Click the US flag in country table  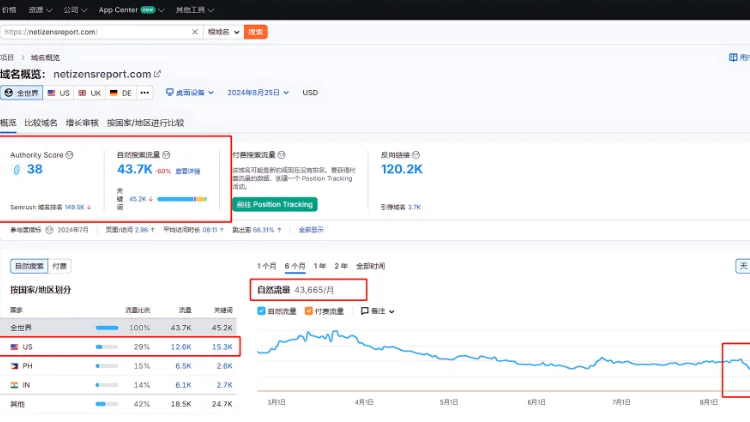[x=14, y=347]
